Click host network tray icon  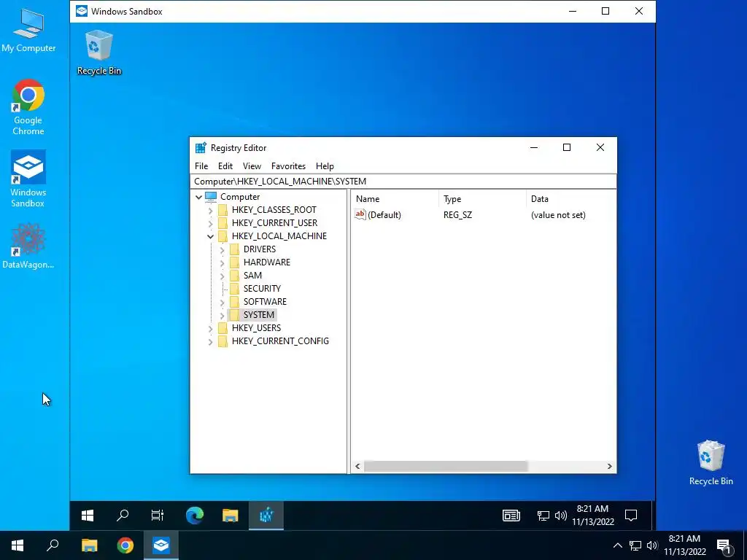click(635, 545)
